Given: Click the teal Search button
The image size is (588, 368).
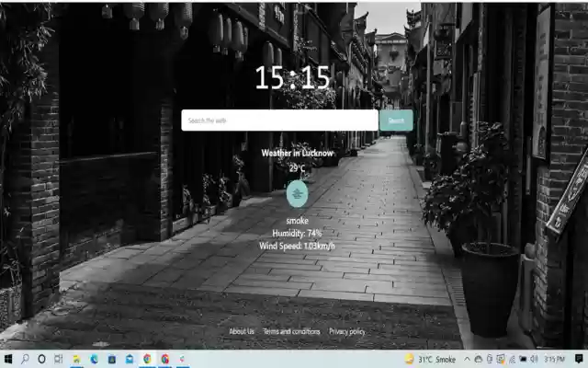Looking at the screenshot, I should pos(396,121).
